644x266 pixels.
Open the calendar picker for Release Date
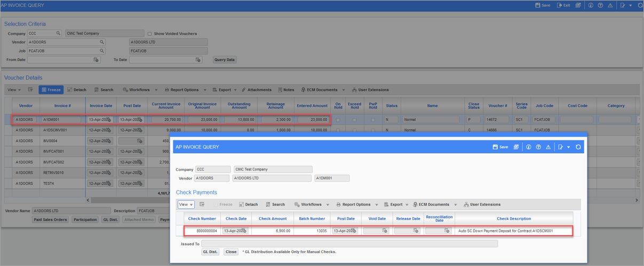pos(416,231)
